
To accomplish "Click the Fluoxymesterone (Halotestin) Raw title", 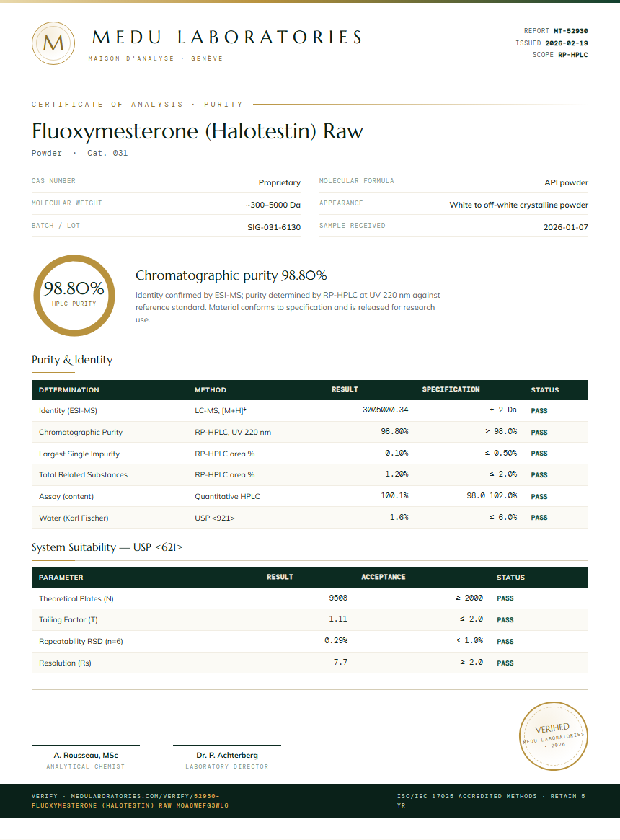I will [x=198, y=131].
